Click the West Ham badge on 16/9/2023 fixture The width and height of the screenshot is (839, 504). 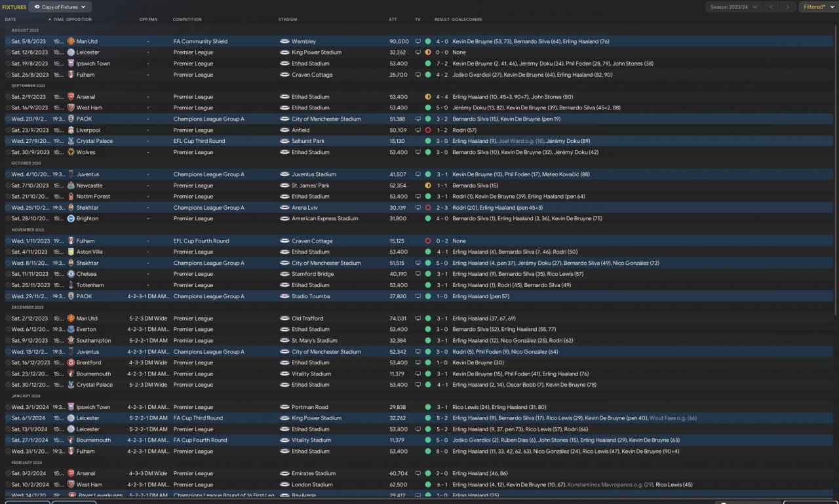tap(71, 107)
